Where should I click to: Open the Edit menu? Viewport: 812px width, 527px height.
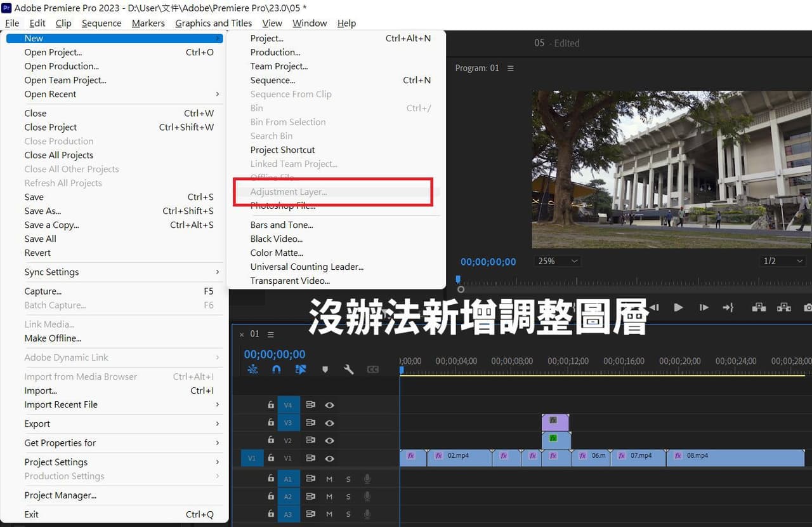[x=37, y=23]
